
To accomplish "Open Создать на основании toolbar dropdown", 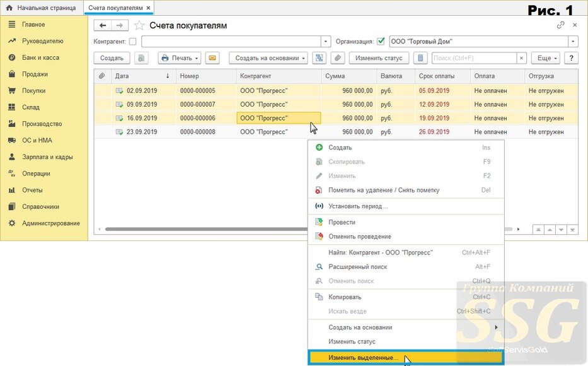I will pos(268,58).
